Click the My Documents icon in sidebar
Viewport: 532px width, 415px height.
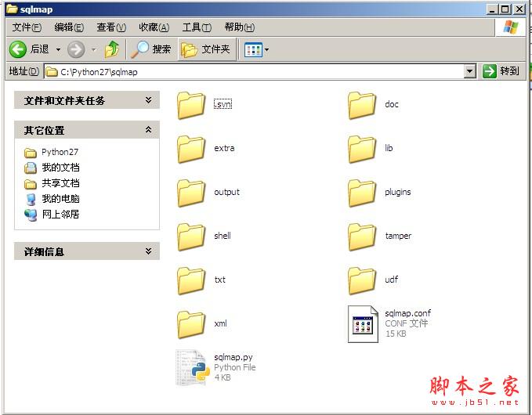(x=31, y=168)
